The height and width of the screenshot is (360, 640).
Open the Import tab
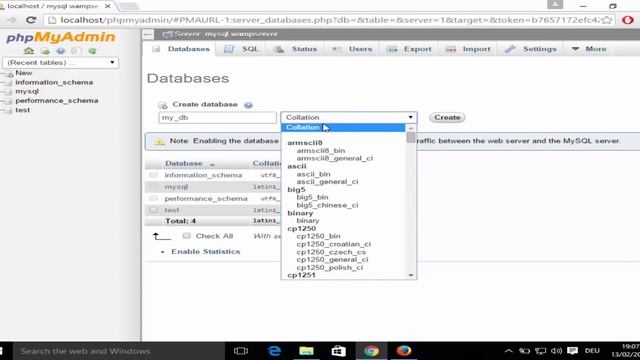tap(468, 49)
